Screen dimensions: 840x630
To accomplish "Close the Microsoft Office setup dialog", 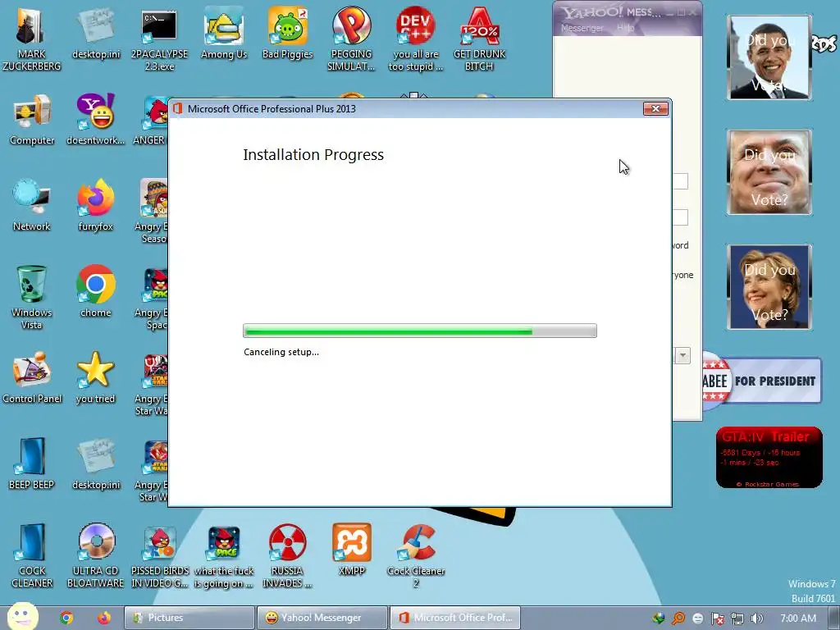I will point(655,109).
